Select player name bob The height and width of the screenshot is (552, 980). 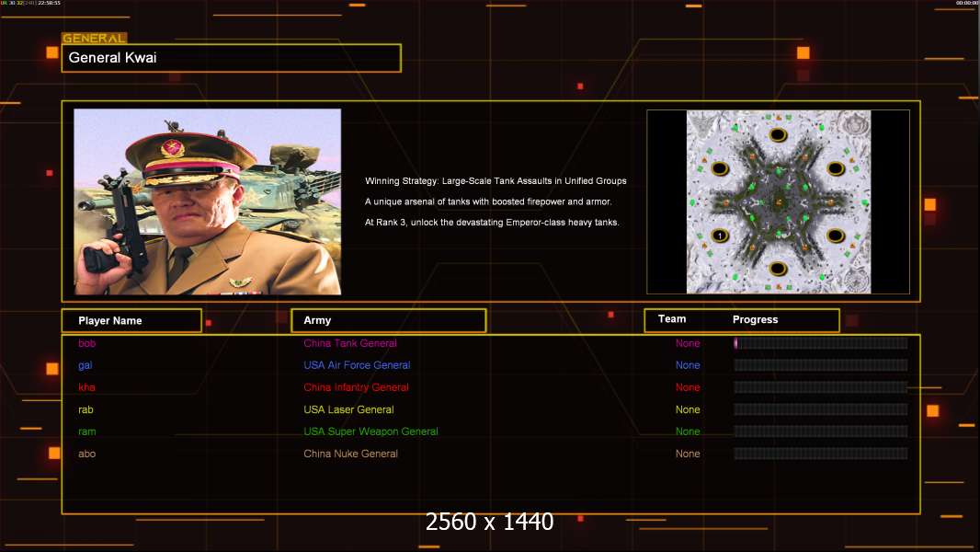pos(86,343)
